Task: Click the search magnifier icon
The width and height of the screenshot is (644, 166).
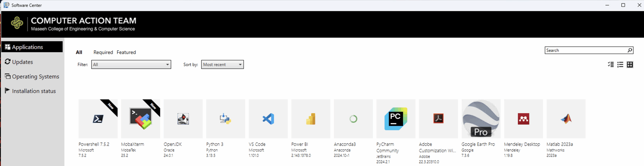Action: click(630, 50)
